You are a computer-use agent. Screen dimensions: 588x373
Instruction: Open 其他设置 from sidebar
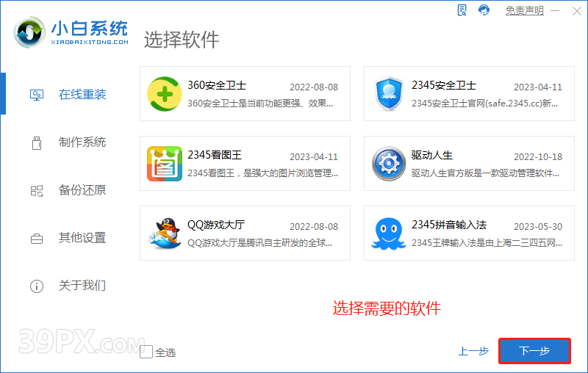coord(82,238)
